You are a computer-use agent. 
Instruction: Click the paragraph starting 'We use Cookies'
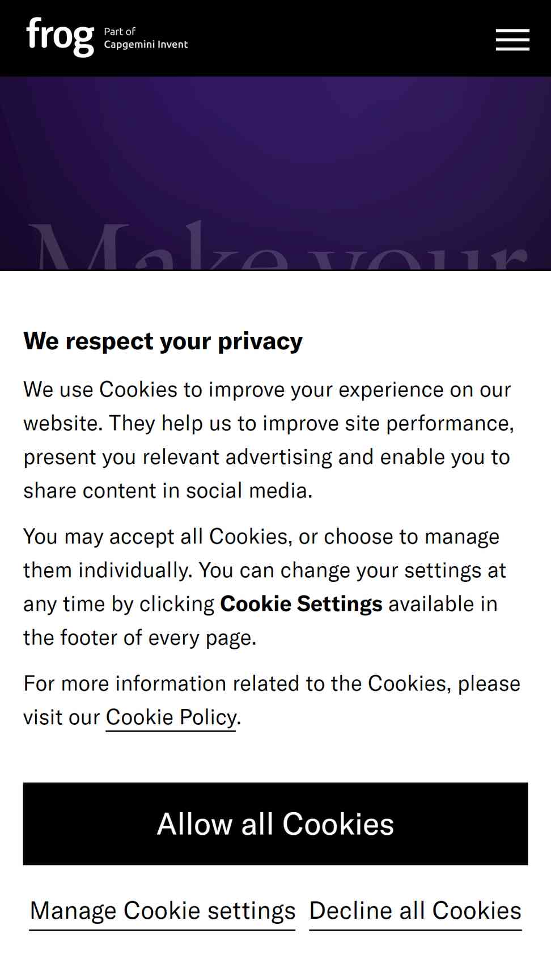269,440
